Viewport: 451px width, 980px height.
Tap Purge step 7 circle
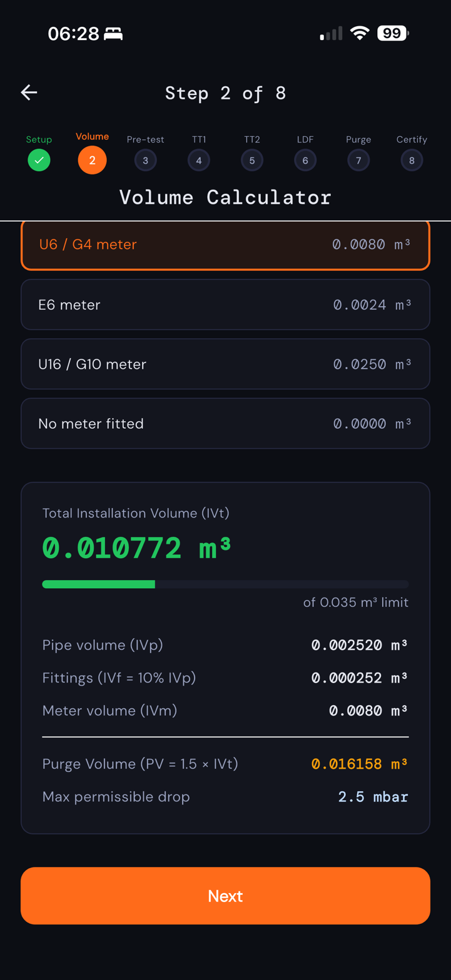coord(358,160)
